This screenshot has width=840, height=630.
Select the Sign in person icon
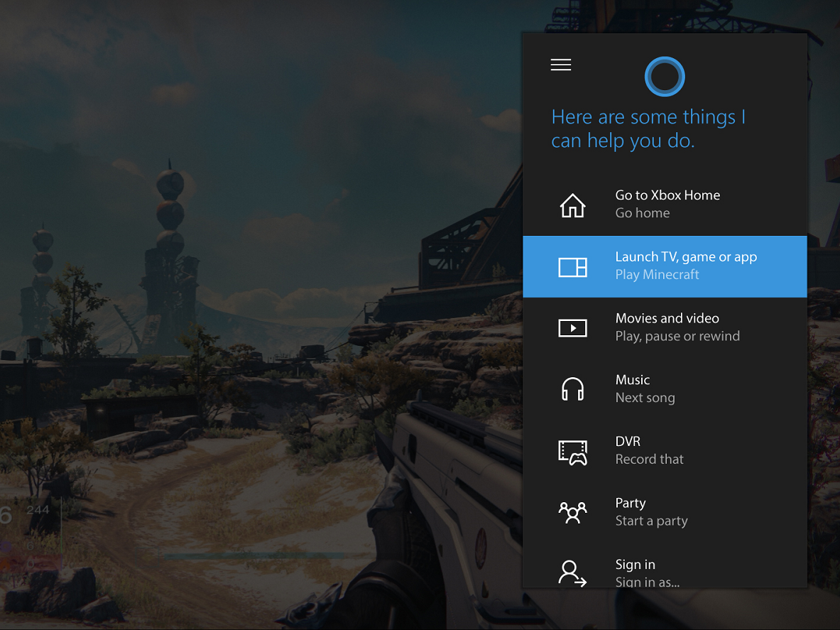tap(572, 572)
